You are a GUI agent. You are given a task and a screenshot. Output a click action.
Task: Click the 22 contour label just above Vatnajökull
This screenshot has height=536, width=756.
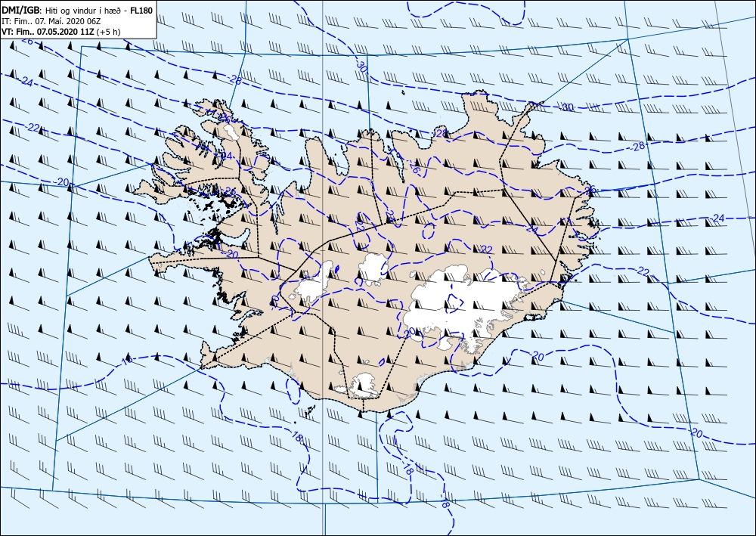pyautogui.click(x=486, y=249)
